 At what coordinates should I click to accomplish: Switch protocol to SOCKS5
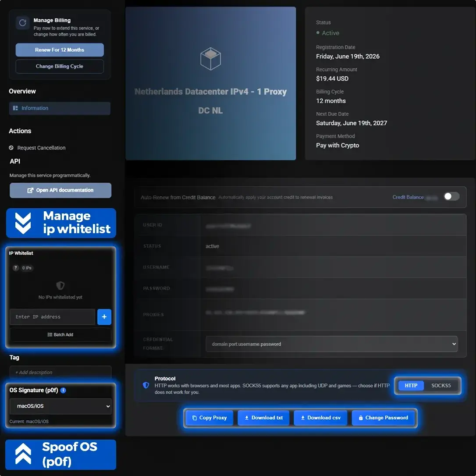coord(441,386)
